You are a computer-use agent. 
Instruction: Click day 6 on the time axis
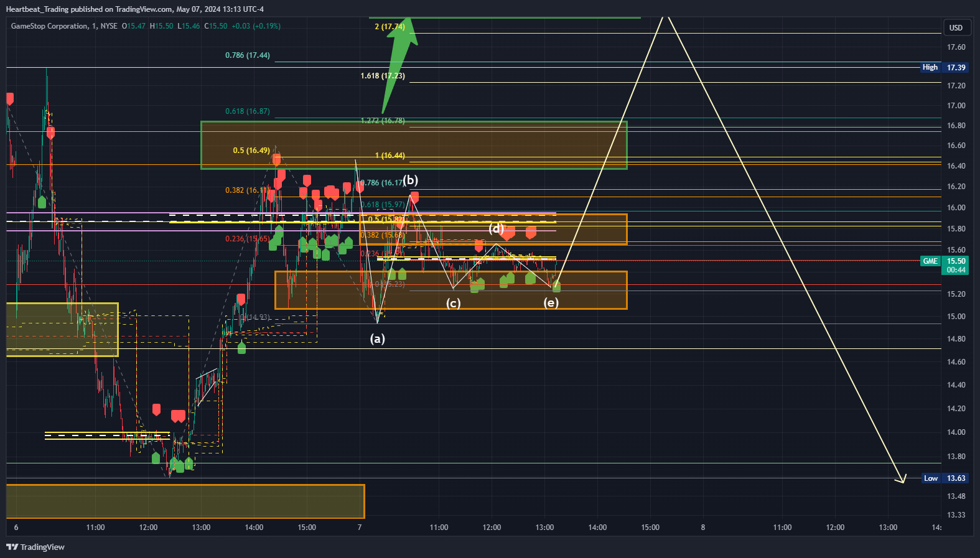(16, 528)
